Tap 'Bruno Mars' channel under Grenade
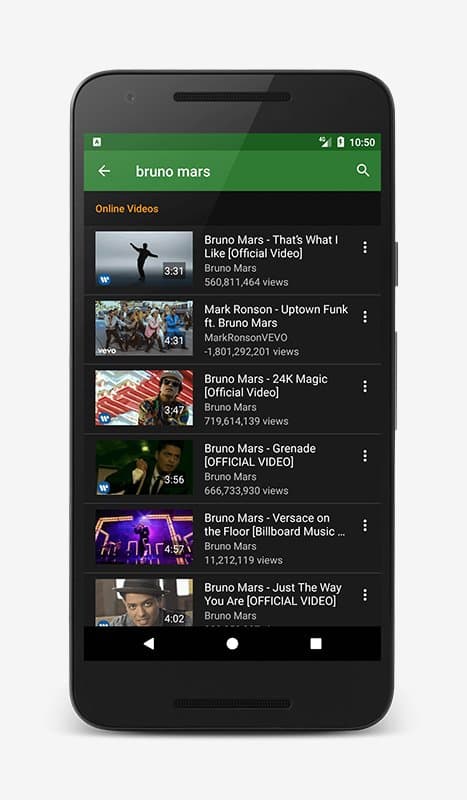The width and height of the screenshot is (467, 800). 230,477
